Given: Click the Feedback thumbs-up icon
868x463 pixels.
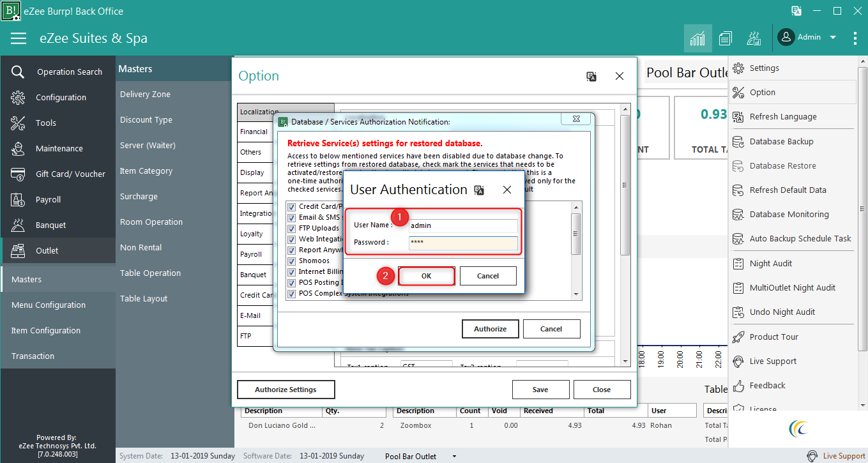Looking at the screenshot, I should point(739,386).
